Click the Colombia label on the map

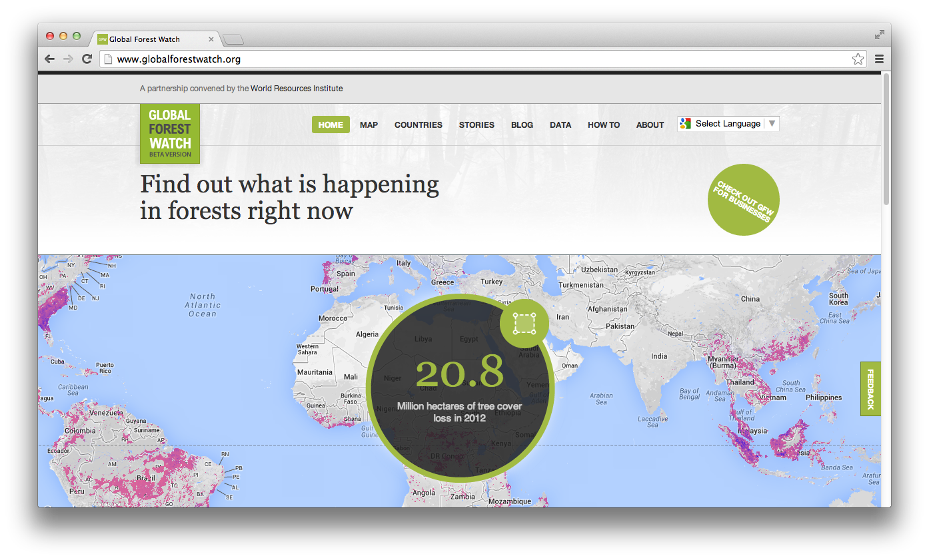click(80, 430)
